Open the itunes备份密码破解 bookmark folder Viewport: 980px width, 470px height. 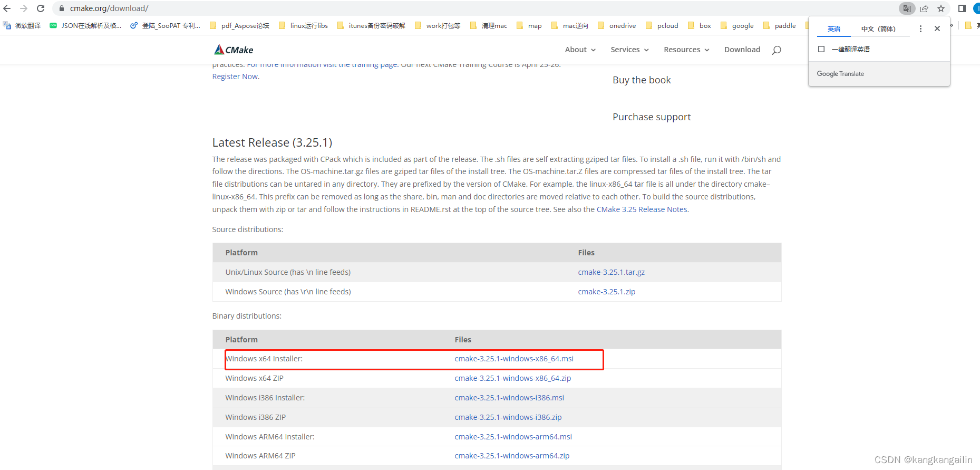pos(371,25)
